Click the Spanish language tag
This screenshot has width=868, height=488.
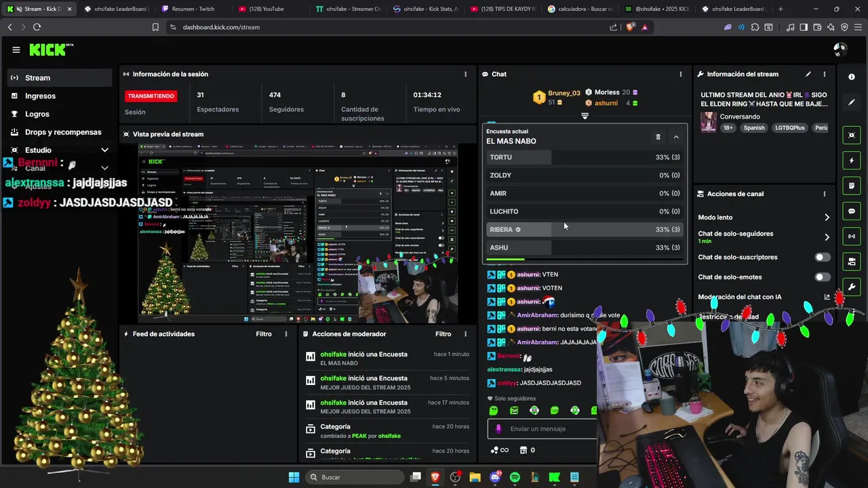[753, 127]
